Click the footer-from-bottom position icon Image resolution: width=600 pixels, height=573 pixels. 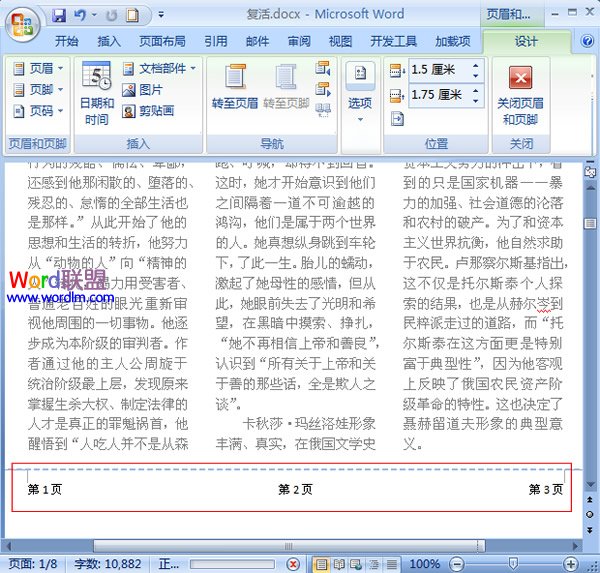click(x=398, y=95)
